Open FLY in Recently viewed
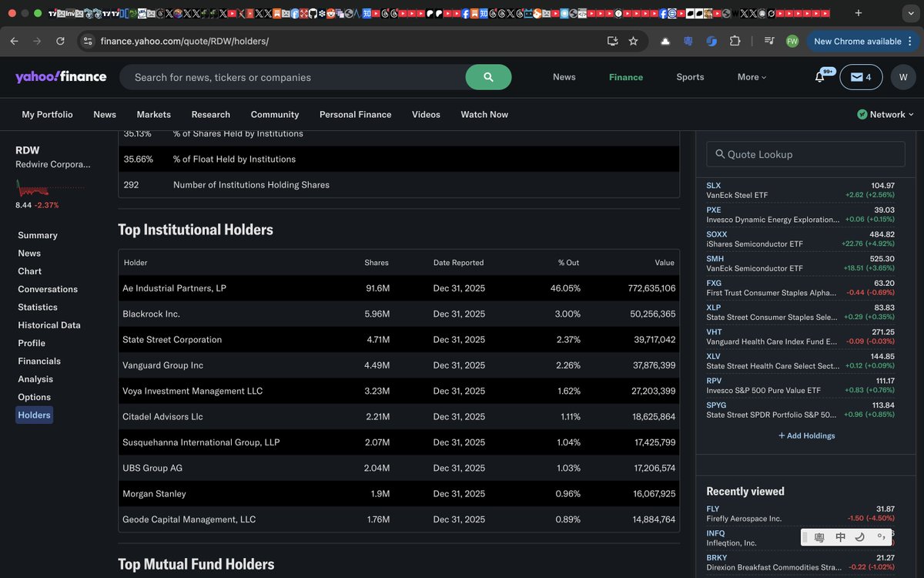 pyautogui.click(x=713, y=509)
